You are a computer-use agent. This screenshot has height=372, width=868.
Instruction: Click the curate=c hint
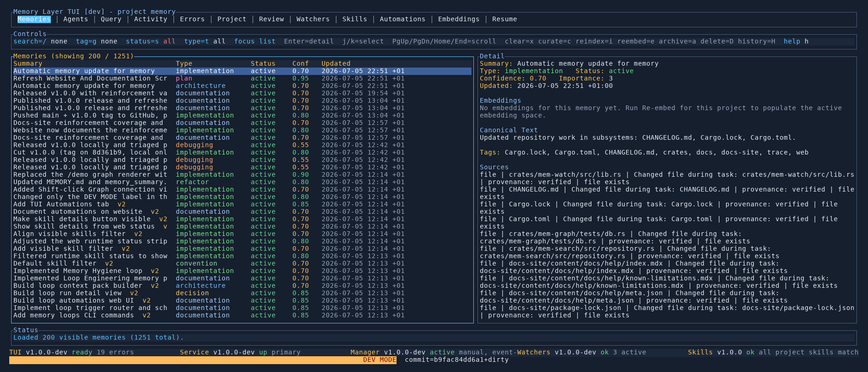(x=554, y=41)
